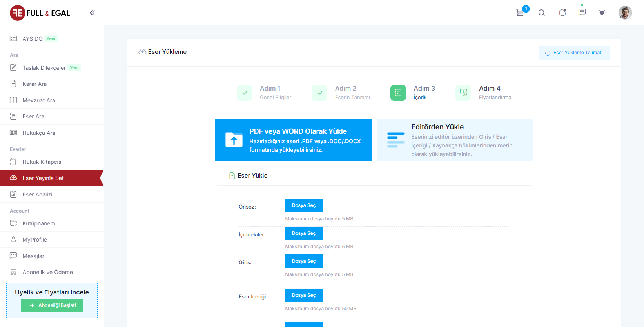Open the notifications icon in header
This screenshot has width=644, height=327.
[x=562, y=13]
